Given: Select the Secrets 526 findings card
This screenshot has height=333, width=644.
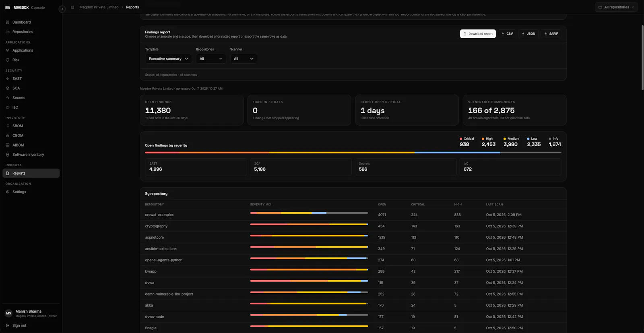Looking at the screenshot, I should (x=405, y=167).
